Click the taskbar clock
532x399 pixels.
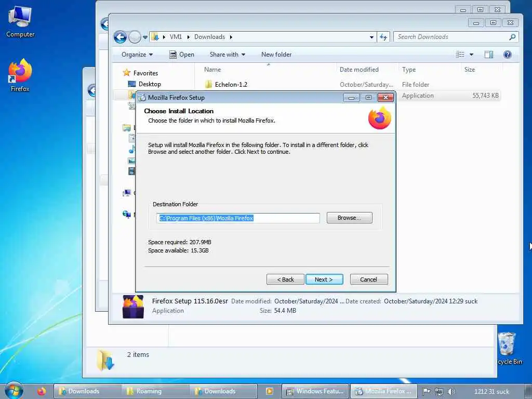(x=491, y=392)
